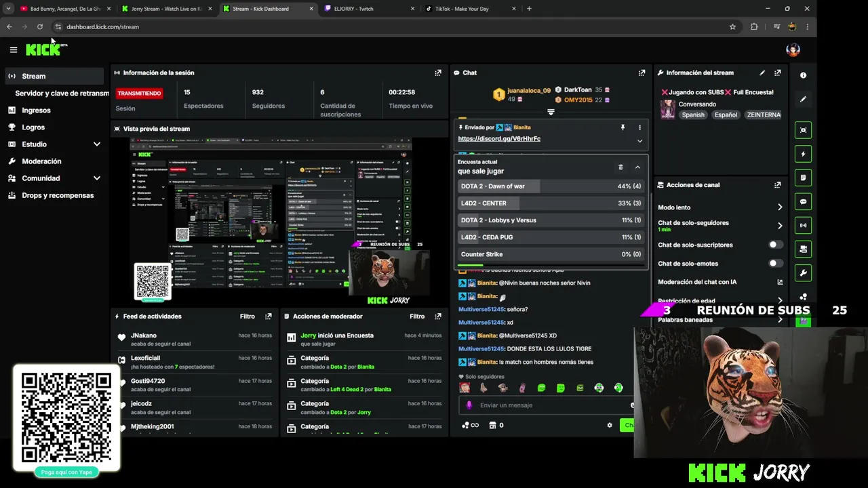Screen dimensions: 868x488
Task: Pop out the Información de la sesión panel
Action: [x=438, y=73]
